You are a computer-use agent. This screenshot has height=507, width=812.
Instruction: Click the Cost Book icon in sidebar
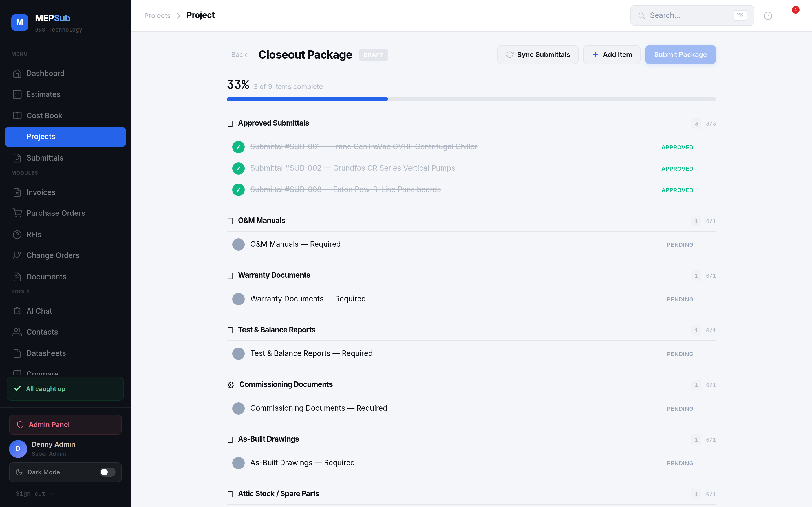tap(17, 116)
